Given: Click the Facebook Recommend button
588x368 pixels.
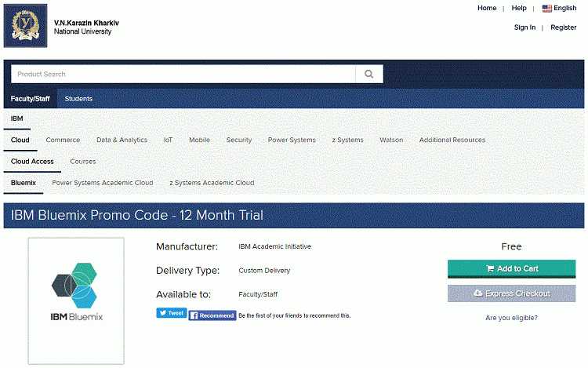Looking at the screenshot, I should pos(212,315).
